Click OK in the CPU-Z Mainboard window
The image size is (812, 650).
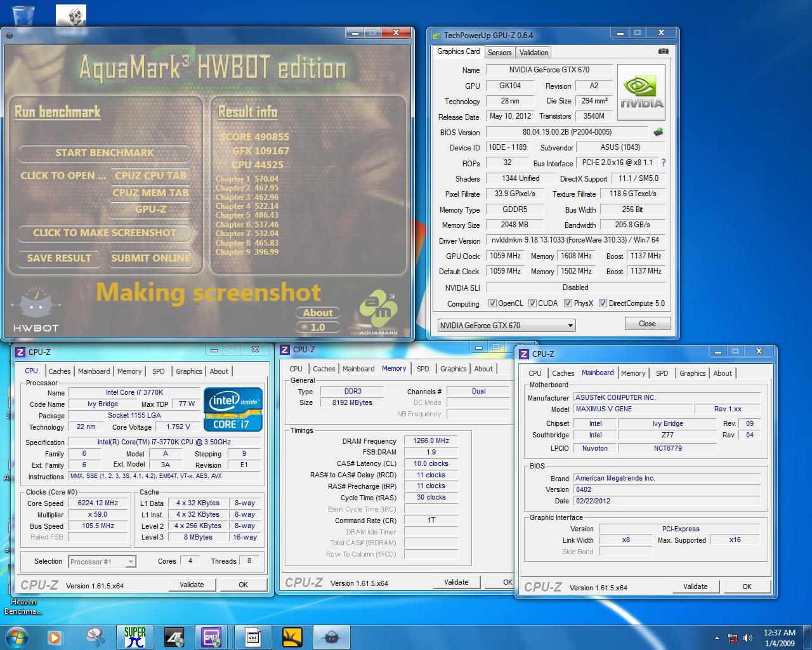click(x=747, y=587)
